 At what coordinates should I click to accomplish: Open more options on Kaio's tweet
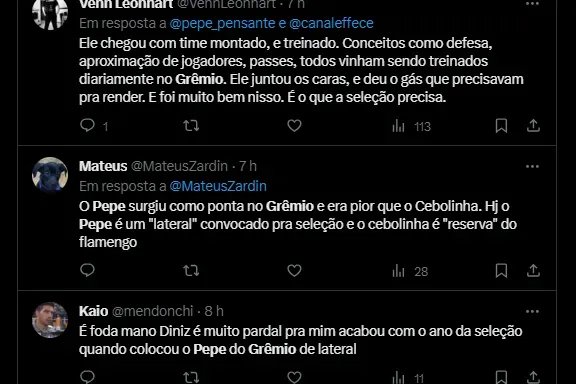click(x=532, y=312)
